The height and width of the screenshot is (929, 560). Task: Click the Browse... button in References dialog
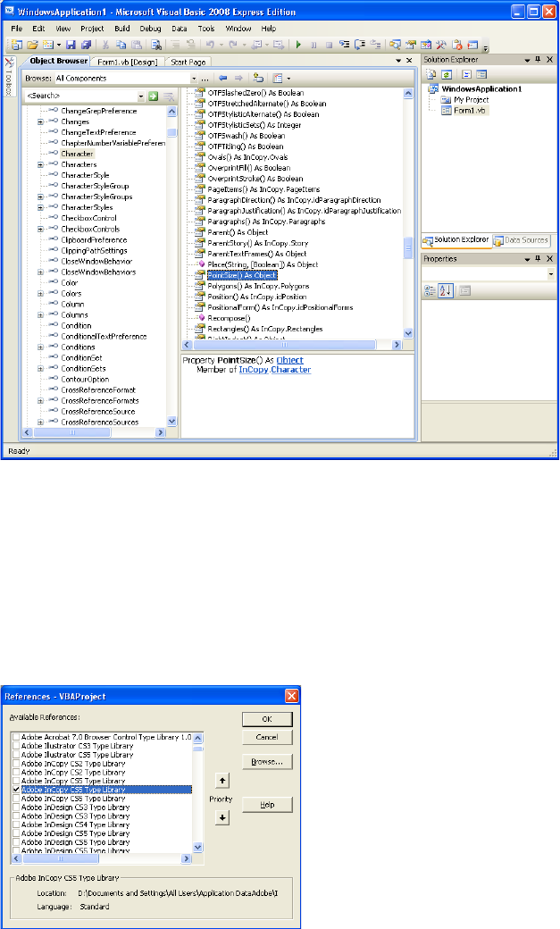(x=267, y=762)
